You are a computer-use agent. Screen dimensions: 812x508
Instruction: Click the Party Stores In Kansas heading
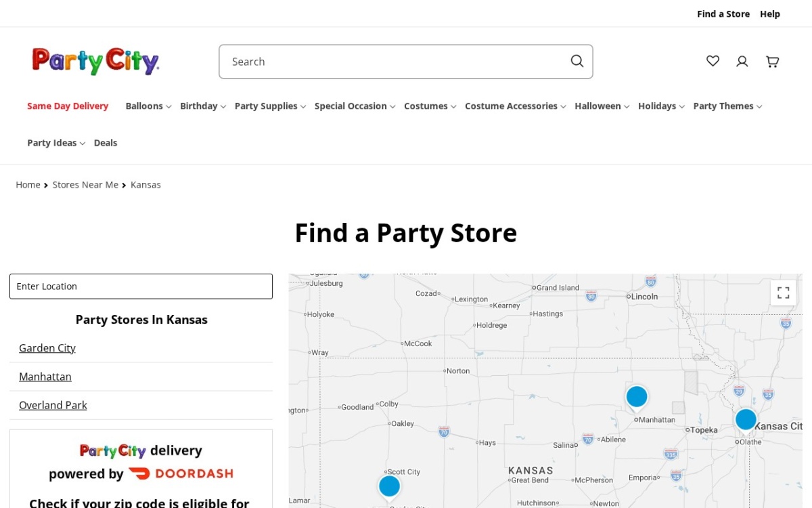[141, 320]
